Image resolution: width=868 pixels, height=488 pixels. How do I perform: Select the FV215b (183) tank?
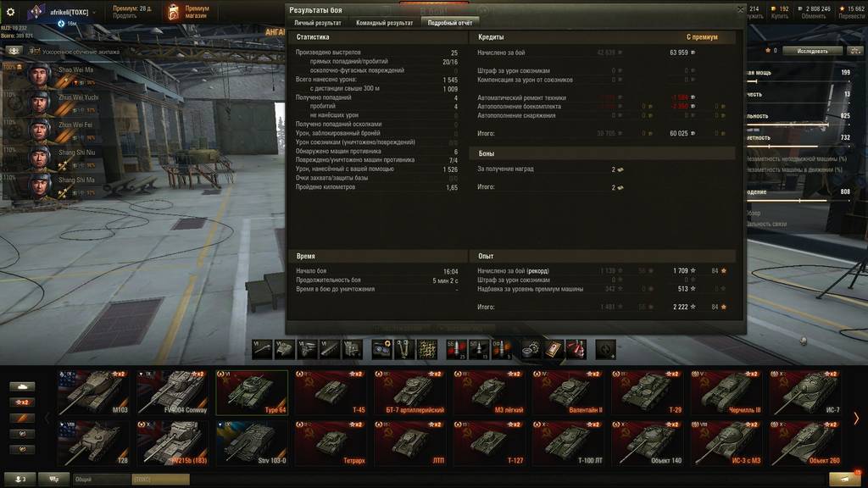[173, 442]
